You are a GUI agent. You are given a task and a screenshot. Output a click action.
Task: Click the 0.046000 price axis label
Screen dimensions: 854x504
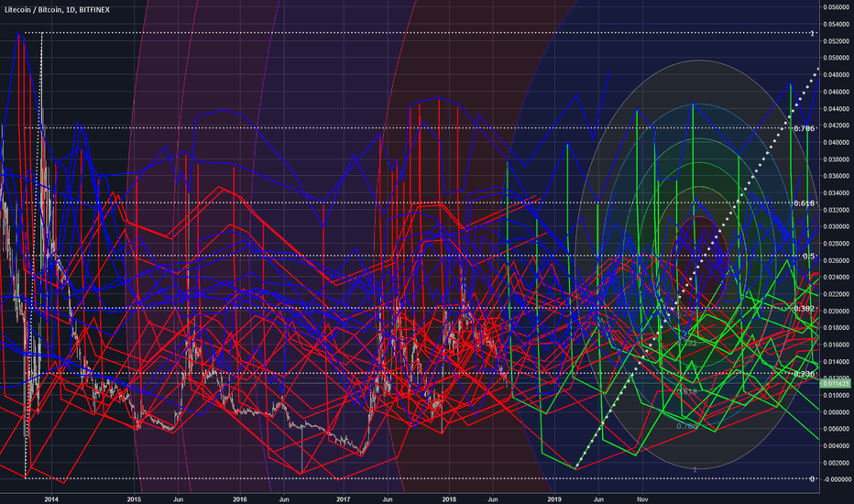pos(838,92)
